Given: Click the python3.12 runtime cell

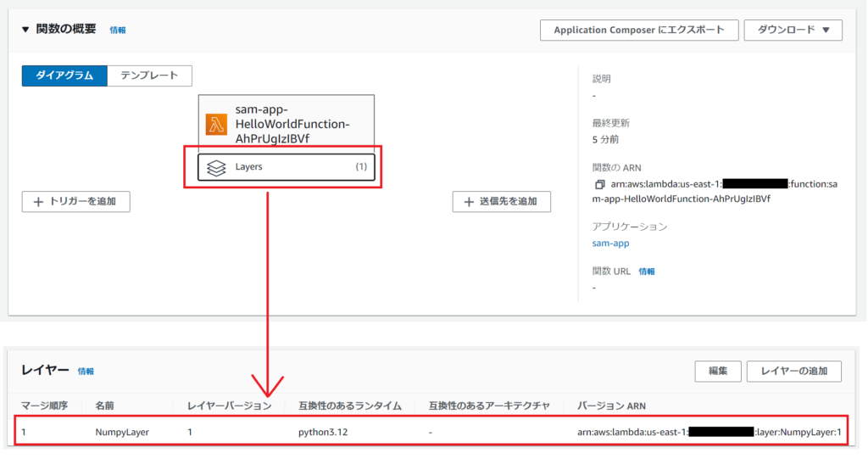Looking at the screenshot, I should pos(323,432).
